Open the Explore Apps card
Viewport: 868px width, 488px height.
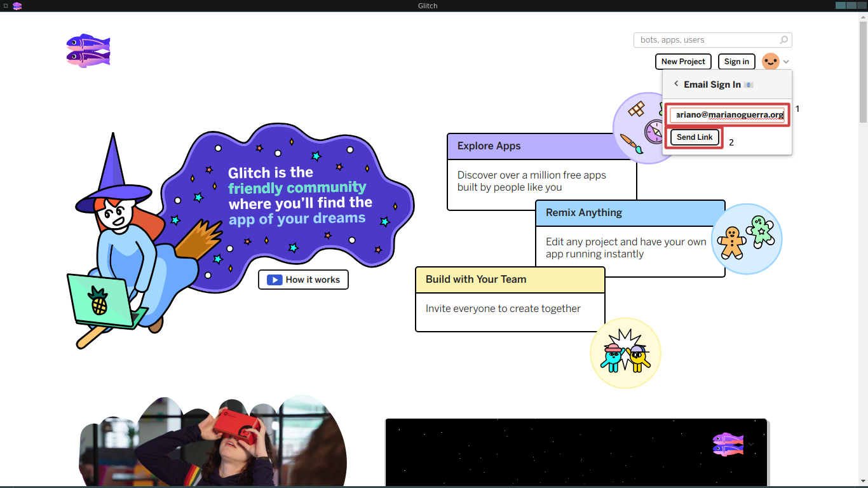coord(541,172)
